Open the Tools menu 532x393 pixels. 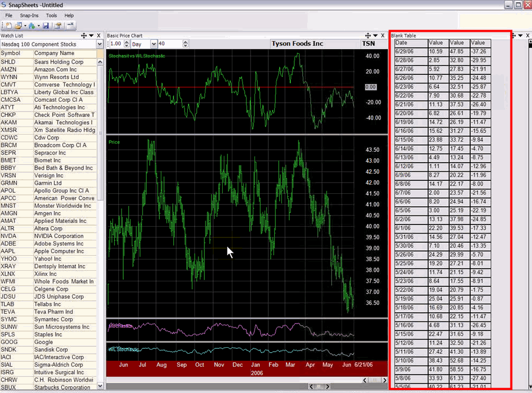point(52,16)
